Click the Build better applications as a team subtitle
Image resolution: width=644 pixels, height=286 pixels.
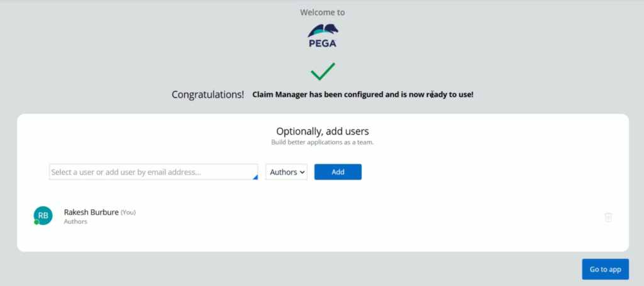coord(323,143)
